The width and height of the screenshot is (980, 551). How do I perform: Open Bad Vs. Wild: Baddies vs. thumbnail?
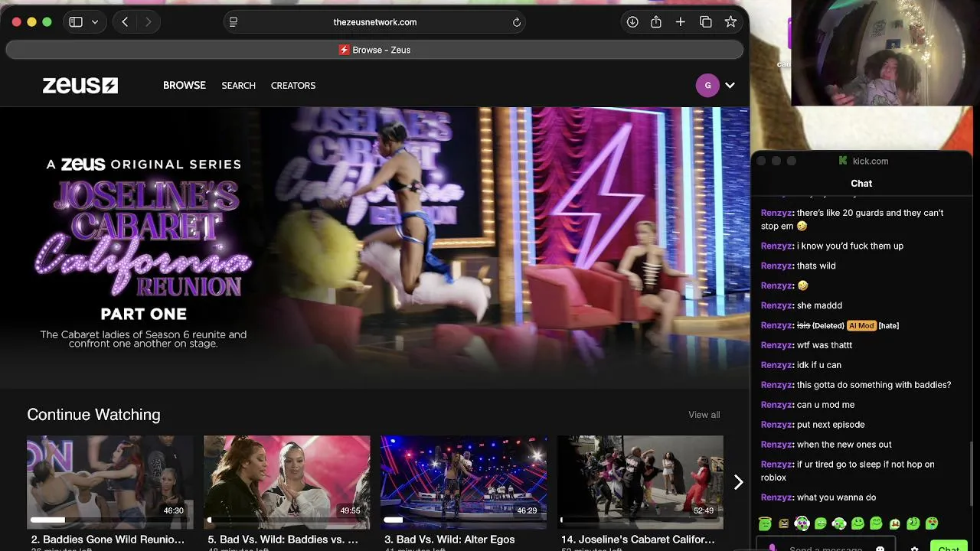click(x=287, y=482)
